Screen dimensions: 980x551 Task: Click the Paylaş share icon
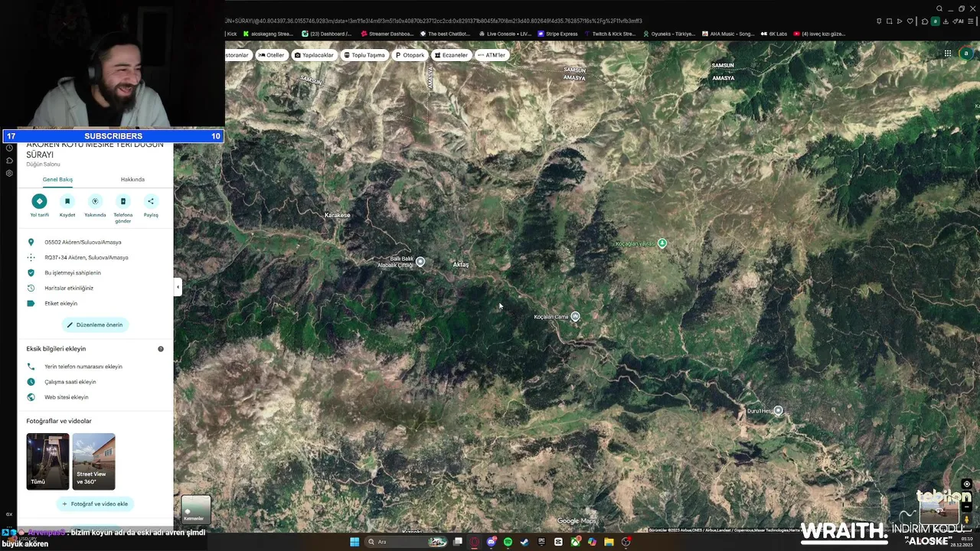151,201
